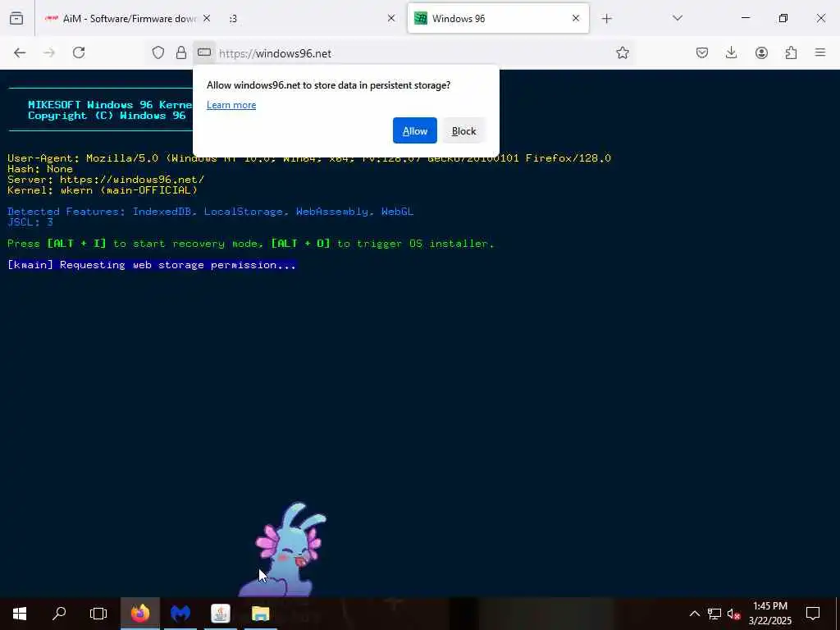Show hidden system tray icons
The image size is (840, 630).
click(694, 614)
